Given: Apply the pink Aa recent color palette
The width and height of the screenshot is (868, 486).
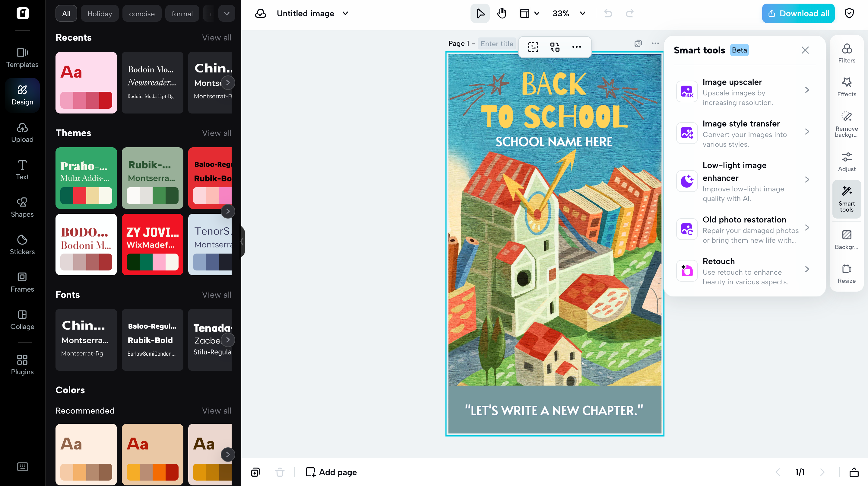Looking at the screenshot, I should pos(86,82).
